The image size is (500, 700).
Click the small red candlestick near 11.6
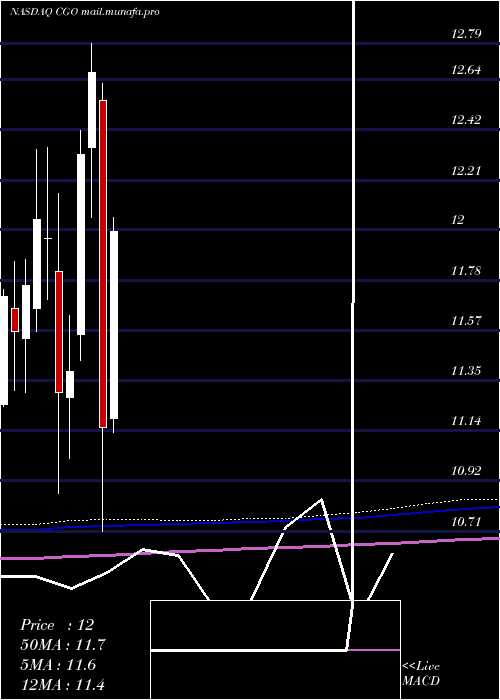point(15,320)
